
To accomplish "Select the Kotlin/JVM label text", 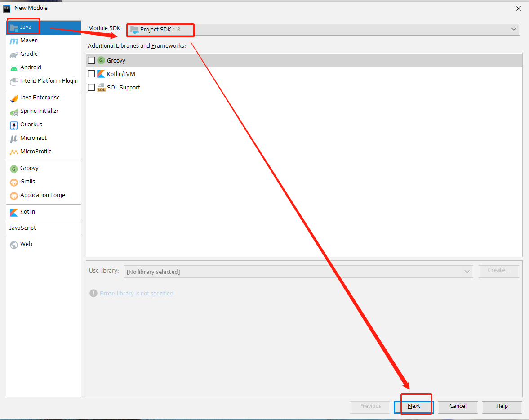I will click(121, 74).
